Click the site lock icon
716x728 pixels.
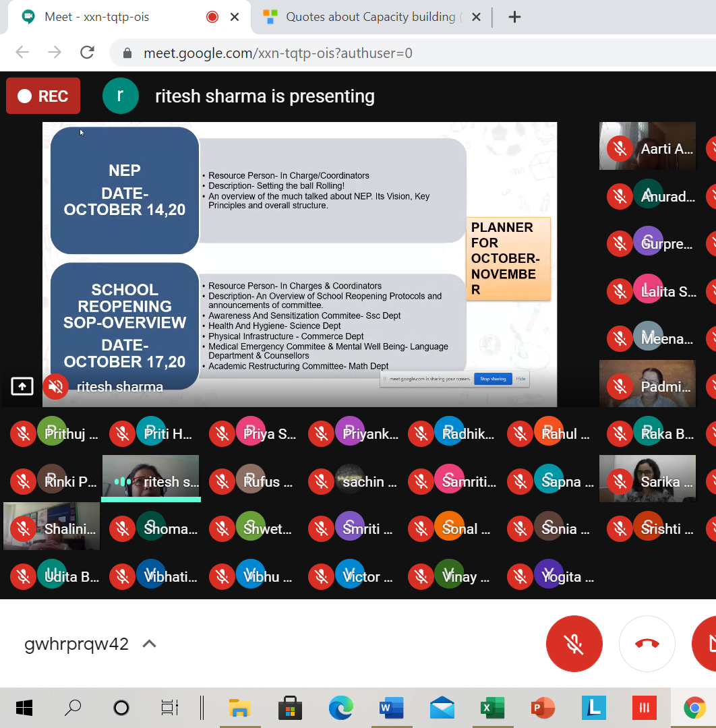pos(127,53)
